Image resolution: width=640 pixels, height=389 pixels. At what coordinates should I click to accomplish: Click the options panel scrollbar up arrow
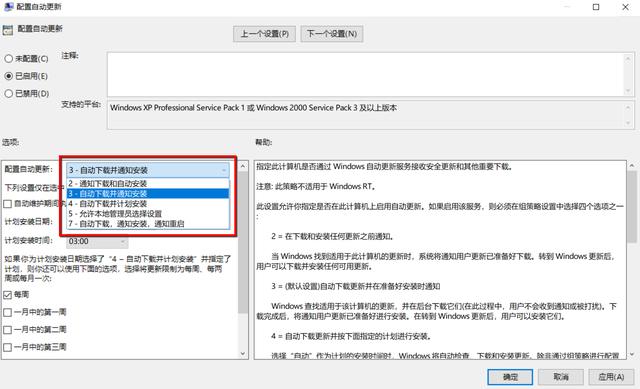point(243,166)
